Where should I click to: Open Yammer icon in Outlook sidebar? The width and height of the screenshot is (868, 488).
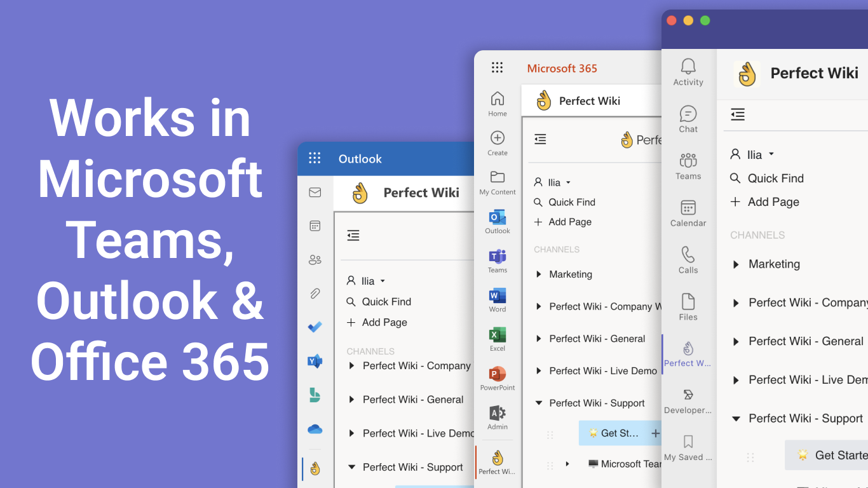click(315, 362)
